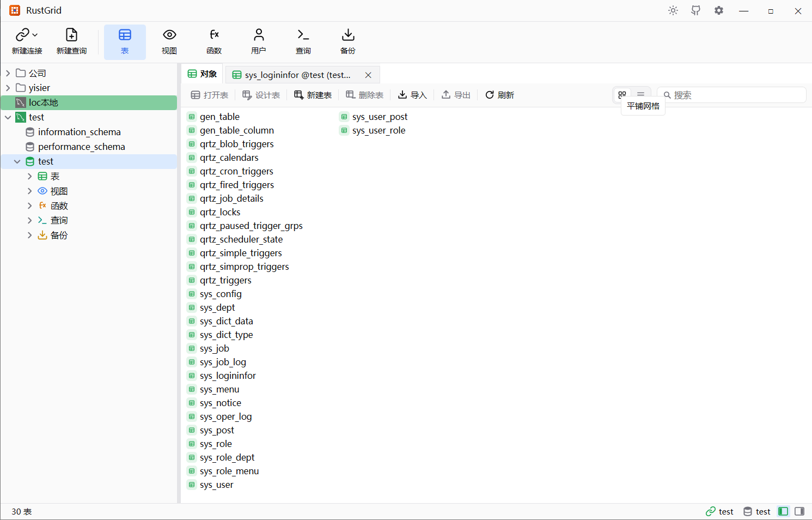
Task: Toggle light/dark theme sun icon
Action: 673,10
